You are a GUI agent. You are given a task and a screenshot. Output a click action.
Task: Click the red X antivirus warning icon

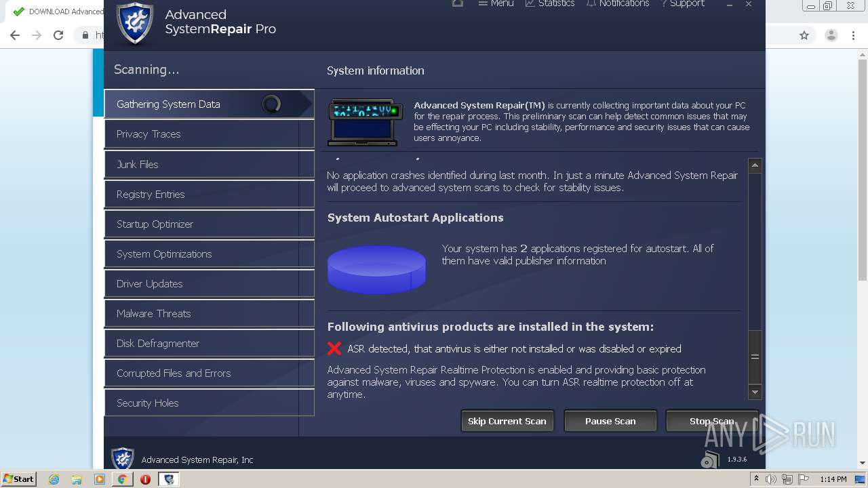[x=334, y=348]
